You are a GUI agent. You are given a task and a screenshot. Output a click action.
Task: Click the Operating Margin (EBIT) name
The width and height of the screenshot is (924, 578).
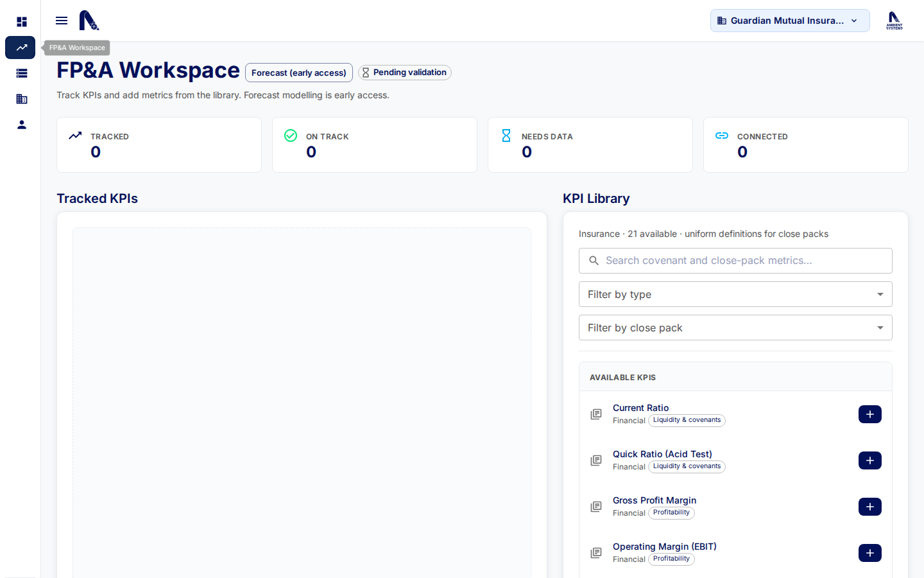(x=665, y=547)
